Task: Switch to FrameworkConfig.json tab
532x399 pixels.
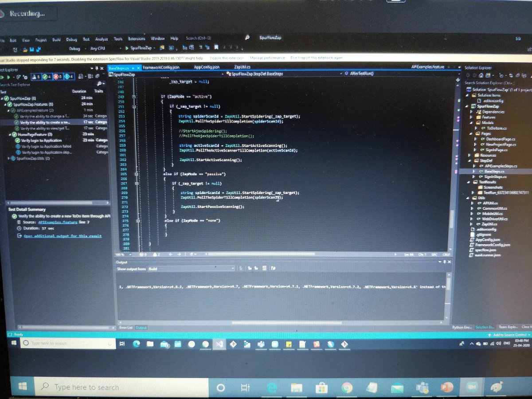Action: [x=161, y=67]
